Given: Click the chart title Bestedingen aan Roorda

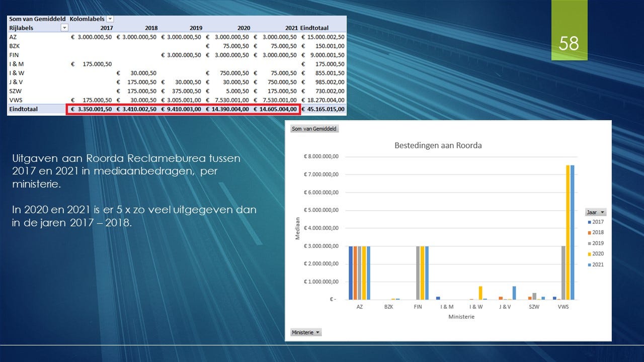Looking at the screenshot, I should [438, 146].
